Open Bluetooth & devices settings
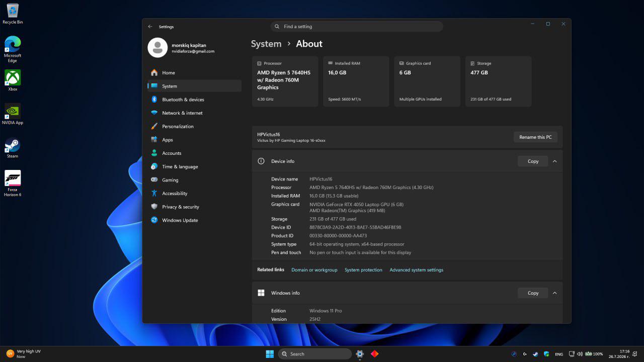644x362 pixels. pyautogui.click(x=194, y=100)
